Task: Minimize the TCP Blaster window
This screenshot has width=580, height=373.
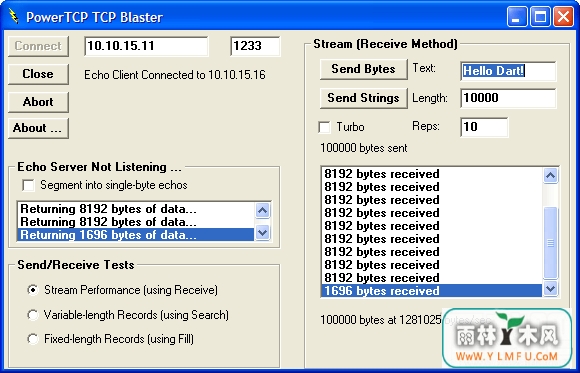Action: tap(517, 17)
